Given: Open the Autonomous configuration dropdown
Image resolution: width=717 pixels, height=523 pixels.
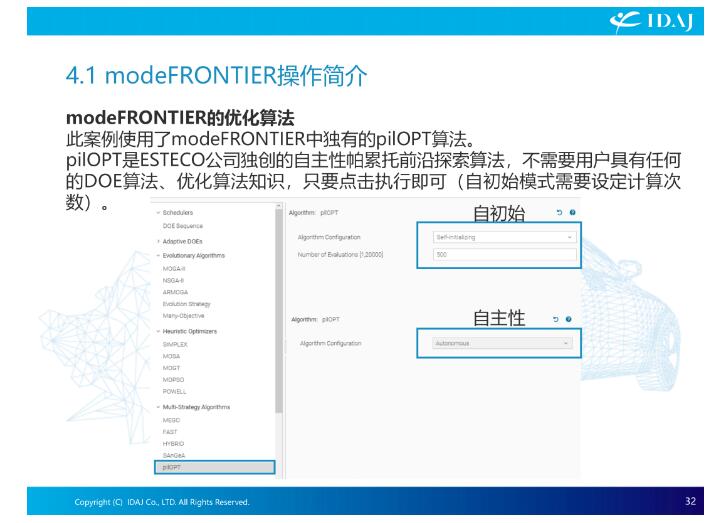Looking at the screenshot, I should point(502,343).
